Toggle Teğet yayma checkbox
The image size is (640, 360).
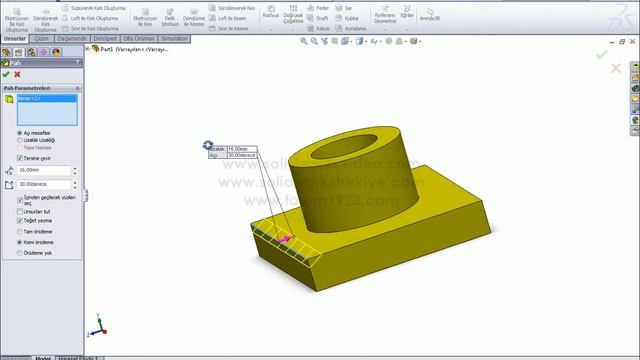click(20, 220)
